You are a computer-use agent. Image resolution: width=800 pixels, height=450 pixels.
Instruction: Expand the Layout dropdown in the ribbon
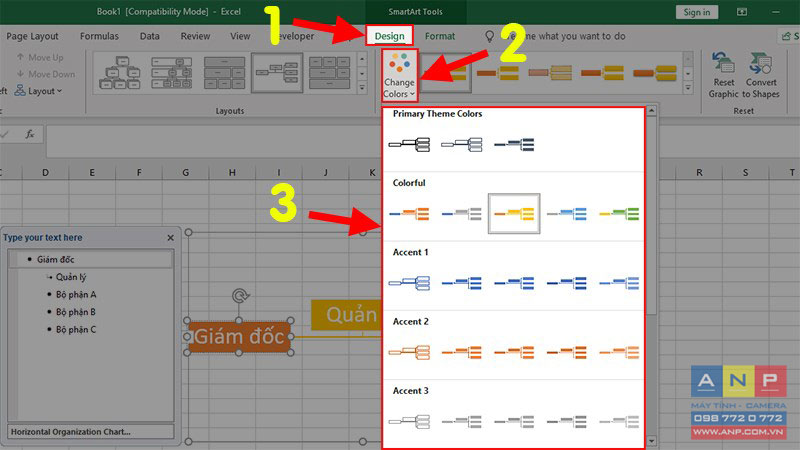39,91
